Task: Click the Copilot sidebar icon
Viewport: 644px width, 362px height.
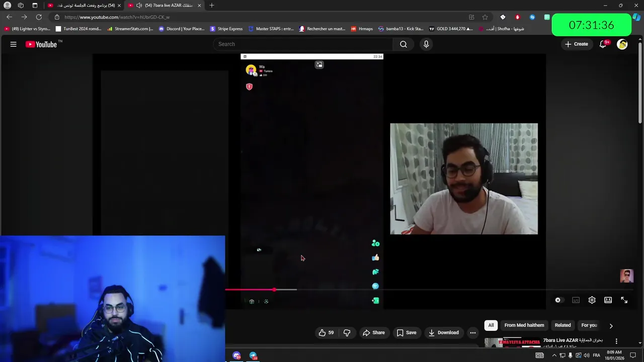Action: 637,17
